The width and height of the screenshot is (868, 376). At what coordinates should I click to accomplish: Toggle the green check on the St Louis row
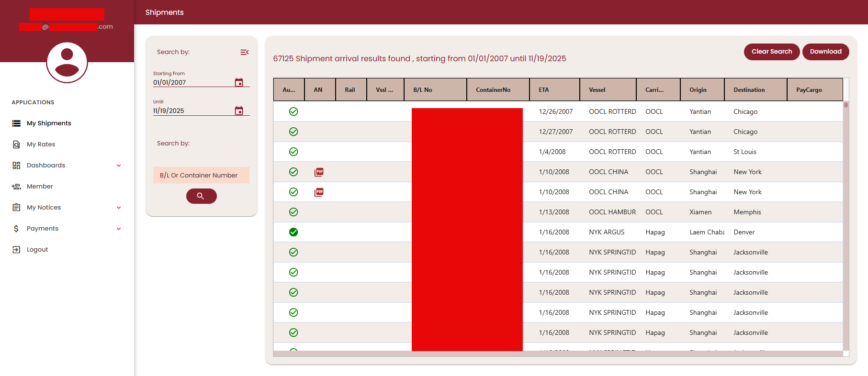(x=293, y=152)
